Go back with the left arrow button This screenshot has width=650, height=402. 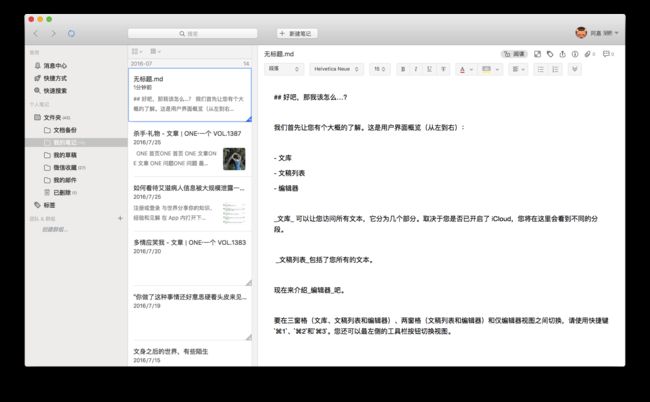pyautogui.click(x=36, y=34)
